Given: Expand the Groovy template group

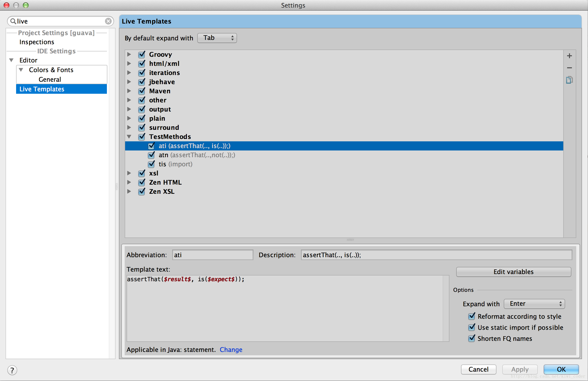Looking at the screenshot, I should [129, 54].
